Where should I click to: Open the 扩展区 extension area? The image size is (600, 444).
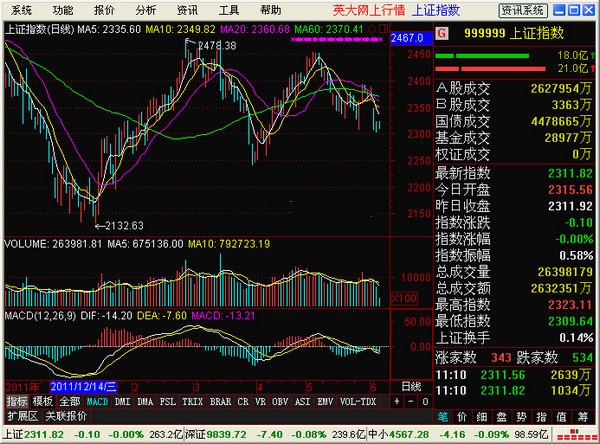click(21, 414)
